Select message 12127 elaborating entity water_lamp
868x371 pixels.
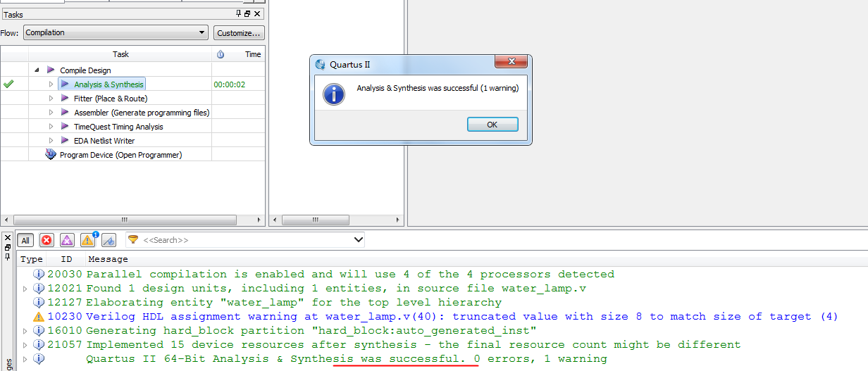(294, 303)
